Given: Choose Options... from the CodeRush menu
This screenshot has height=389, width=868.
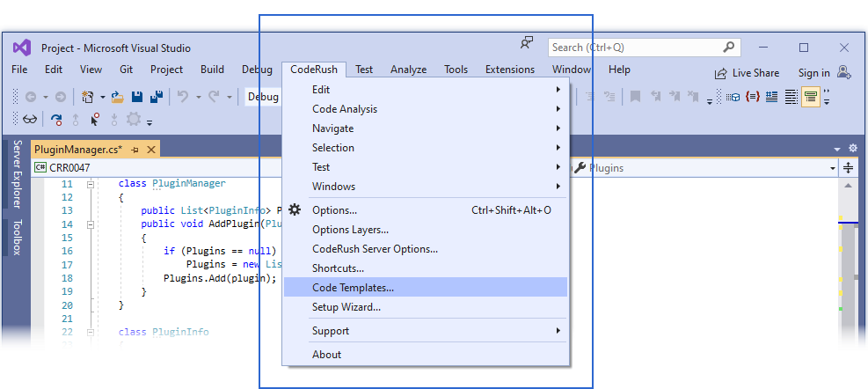Looking at the screenshot, I should [x=425, y=210].
